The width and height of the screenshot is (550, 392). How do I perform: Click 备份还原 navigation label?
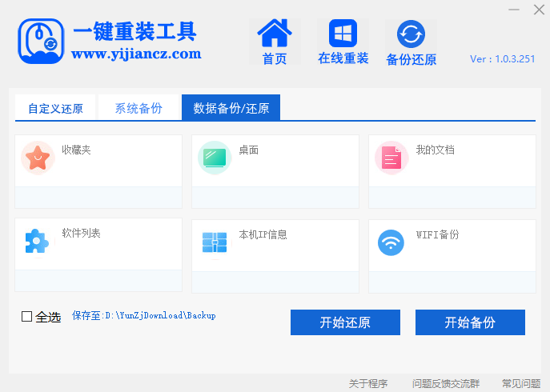(411, 59)
